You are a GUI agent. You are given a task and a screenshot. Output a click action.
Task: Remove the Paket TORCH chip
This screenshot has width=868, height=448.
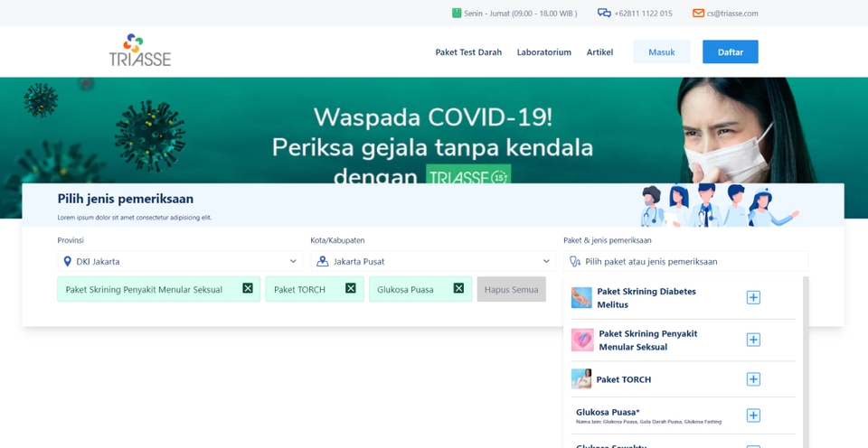point(351,288)
